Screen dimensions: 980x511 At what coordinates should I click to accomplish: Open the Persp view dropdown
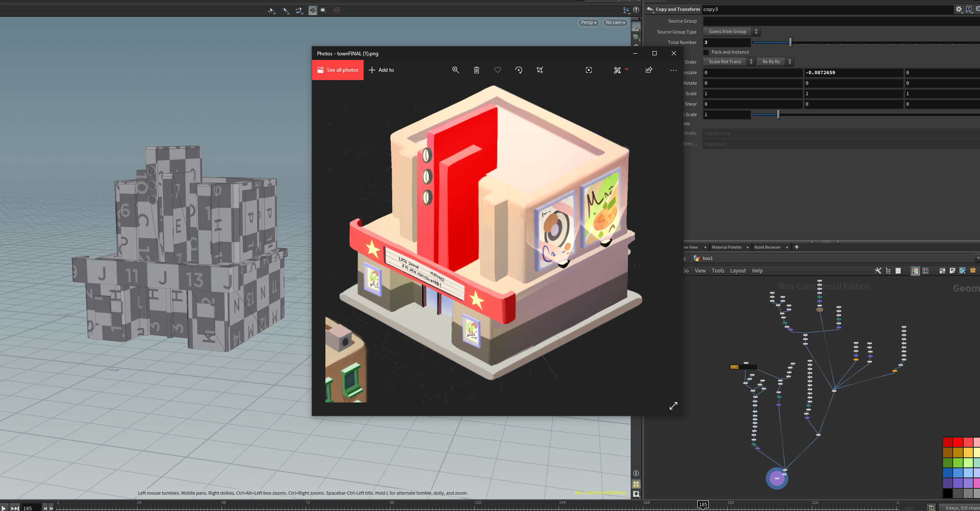pyautogui.click(x=588, y=23)
